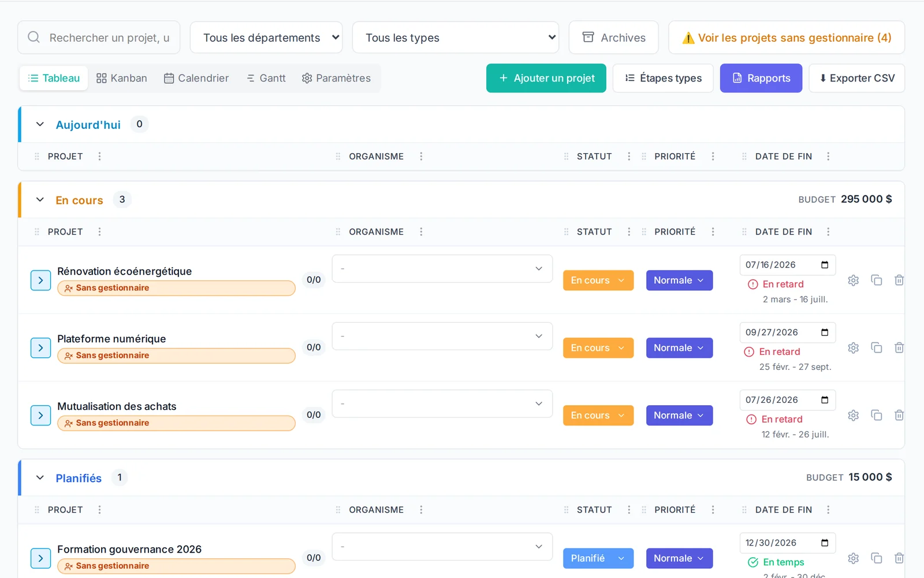Duplicate the Mutualisation des achats project
The height and width of the screenshot is (578, 924).
click(876, 416)
